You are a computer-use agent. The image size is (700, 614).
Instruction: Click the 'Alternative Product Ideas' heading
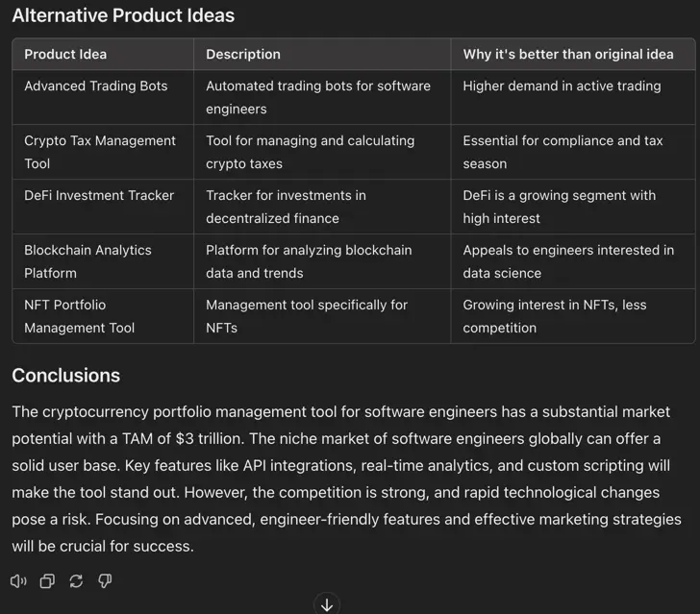tap(123, 15)
